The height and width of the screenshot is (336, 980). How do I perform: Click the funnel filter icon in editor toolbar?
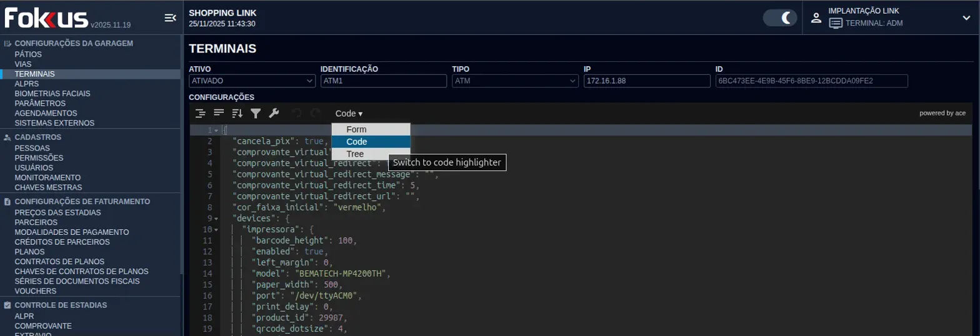pyautogui.click(x=256, y=113)
